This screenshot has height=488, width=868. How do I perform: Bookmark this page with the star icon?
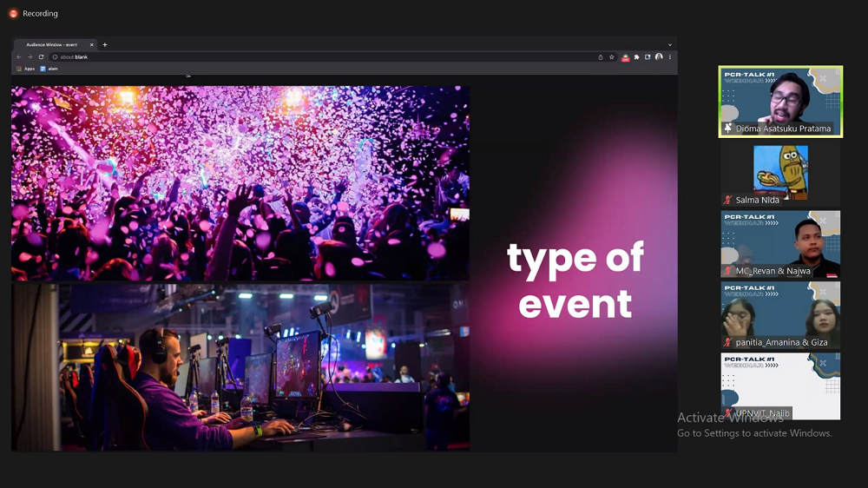612,57
